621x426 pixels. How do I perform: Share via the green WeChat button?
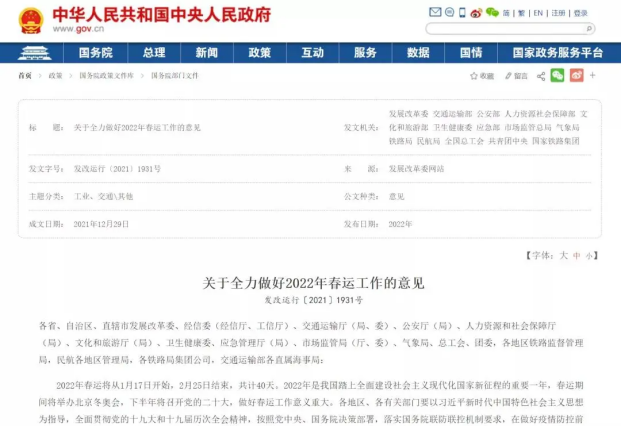557,75
